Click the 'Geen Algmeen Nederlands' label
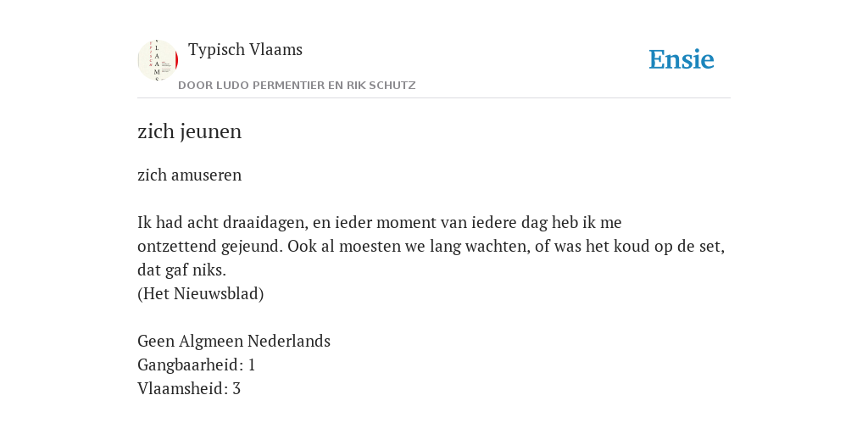The height and width of the screenshot is (434, 868). coord(234,341)
